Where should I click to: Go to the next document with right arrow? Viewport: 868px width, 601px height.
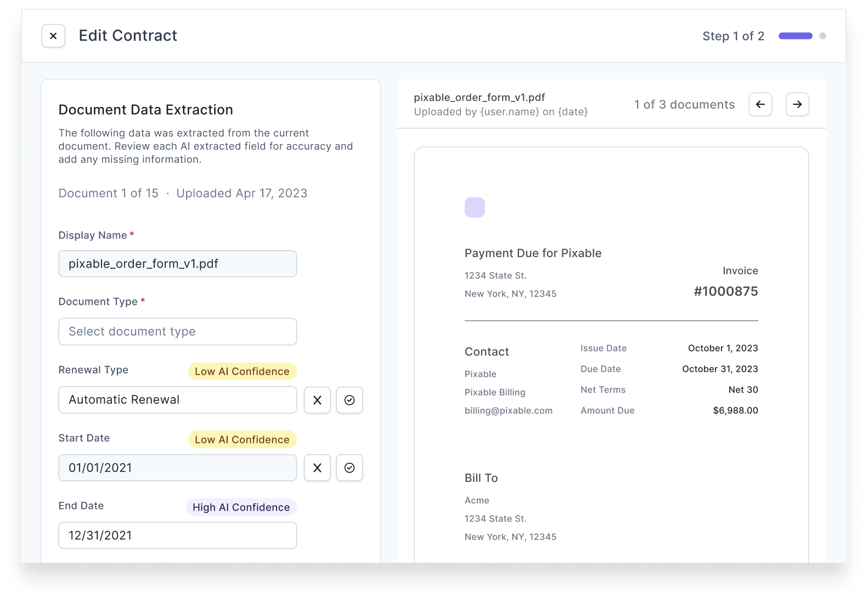[797, 104]
